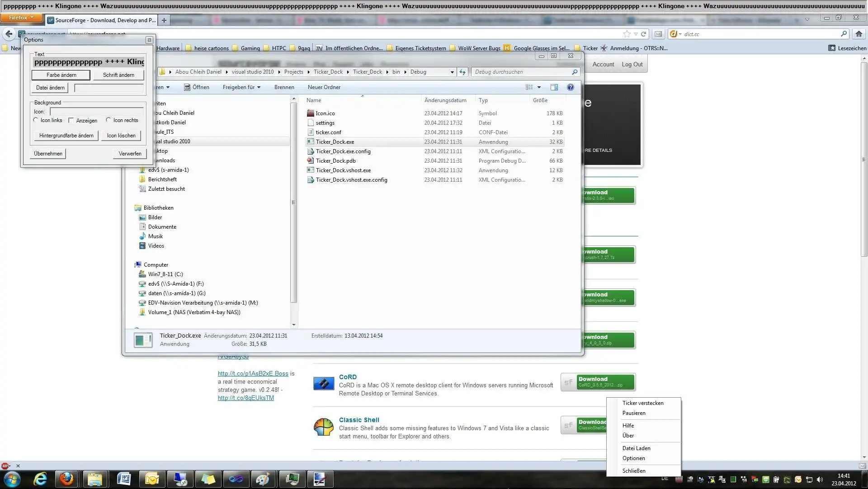Open new tab plus button
This screenshot has height=489, width=868.
tap(164, 20)
